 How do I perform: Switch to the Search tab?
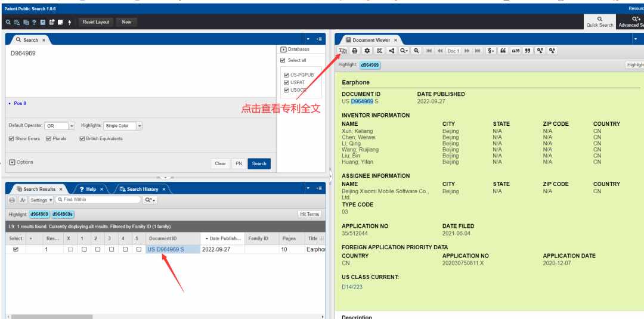(x=30, y=40)
